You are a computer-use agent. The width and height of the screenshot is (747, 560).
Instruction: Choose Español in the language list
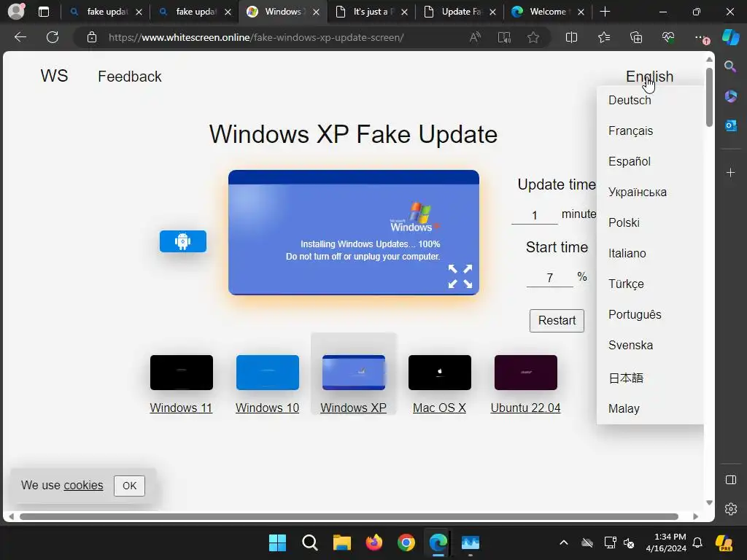pos(630,161)
